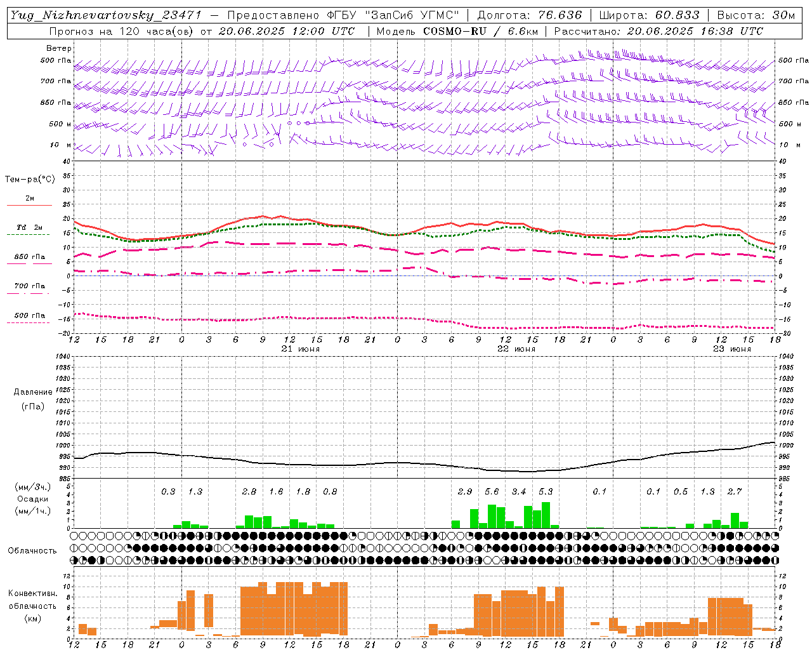812x650 pixels.
Task: Click the Конвективн. облачность label
Action: tap(32, 600)
